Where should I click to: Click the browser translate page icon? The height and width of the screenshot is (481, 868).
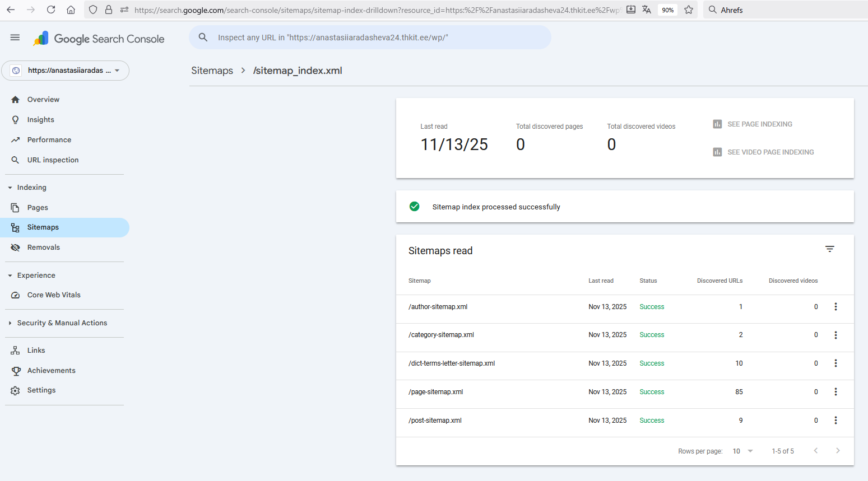(x=647, y=10)
